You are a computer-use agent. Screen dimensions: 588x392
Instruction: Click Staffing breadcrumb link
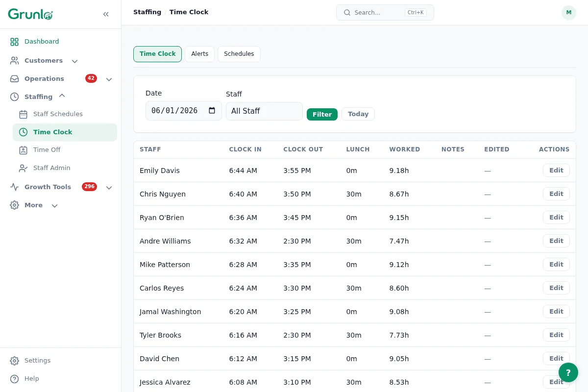[147, 12]
